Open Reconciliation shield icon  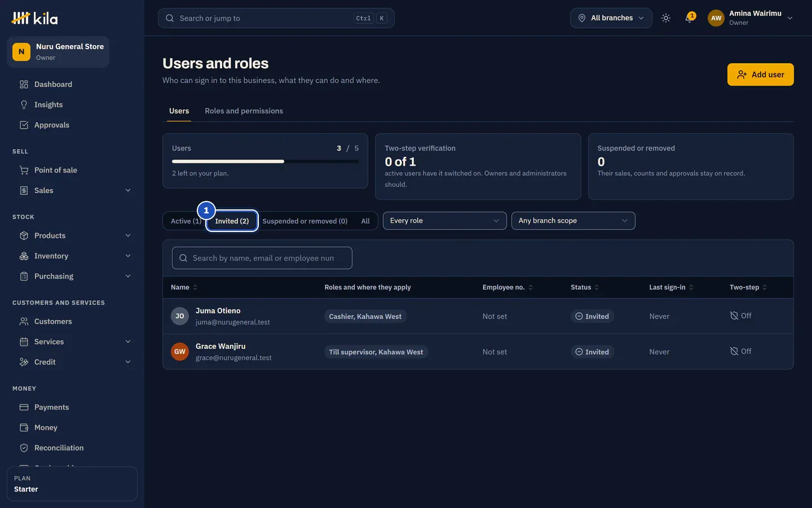coord(24,448)
